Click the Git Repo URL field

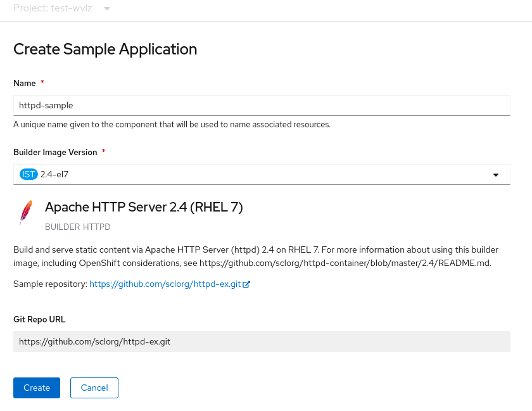click(x=262, y=341)
